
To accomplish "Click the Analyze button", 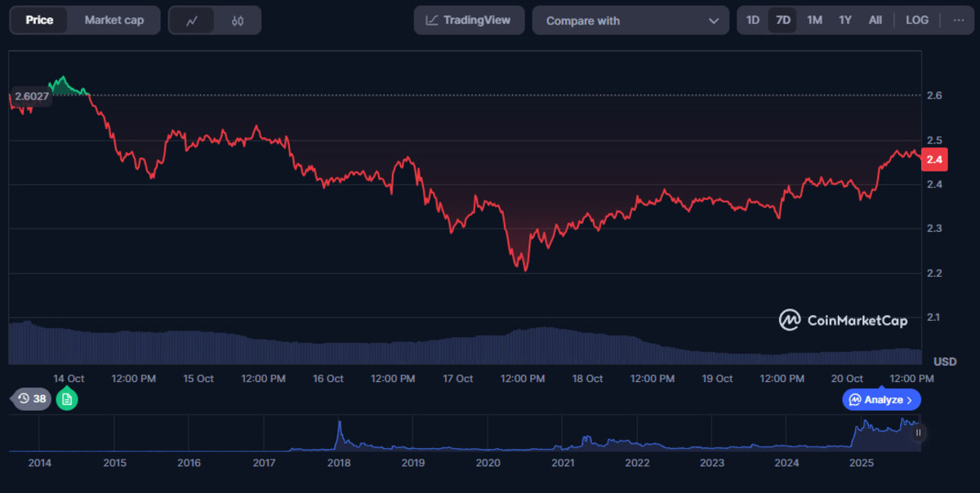I will tap(881, 400).
